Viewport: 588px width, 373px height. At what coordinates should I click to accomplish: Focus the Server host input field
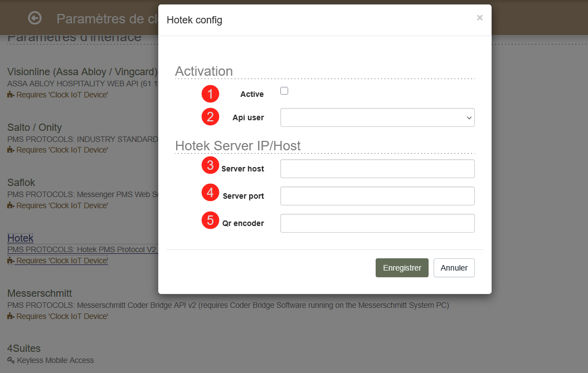click(x=377, y=169)
